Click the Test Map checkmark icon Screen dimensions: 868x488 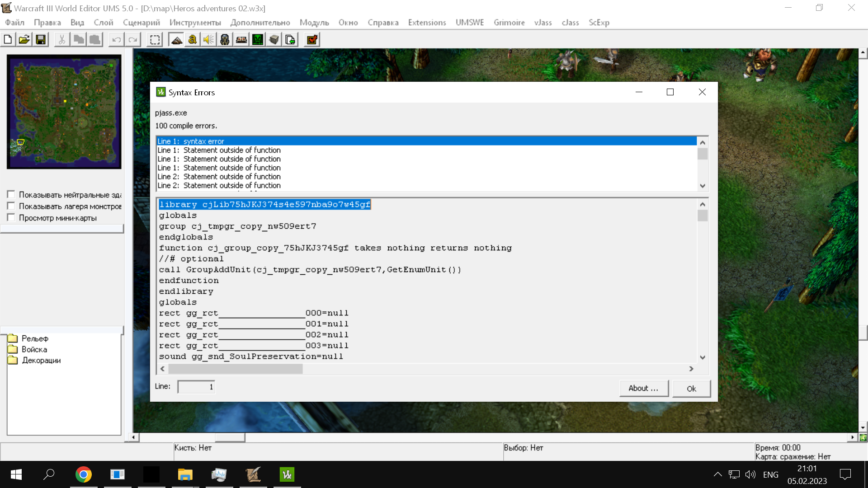312,40
